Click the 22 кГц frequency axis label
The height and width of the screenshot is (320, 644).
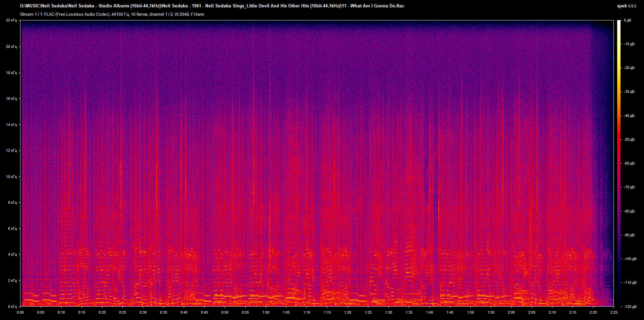click(x=11, y=20)
